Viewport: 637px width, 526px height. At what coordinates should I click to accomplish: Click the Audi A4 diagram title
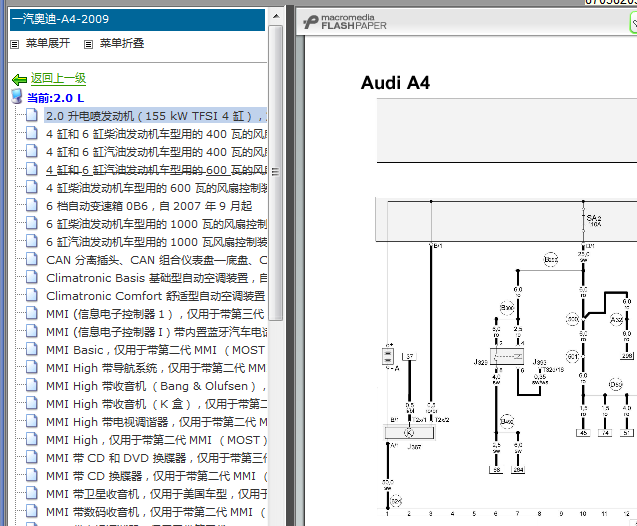point(395,83)
